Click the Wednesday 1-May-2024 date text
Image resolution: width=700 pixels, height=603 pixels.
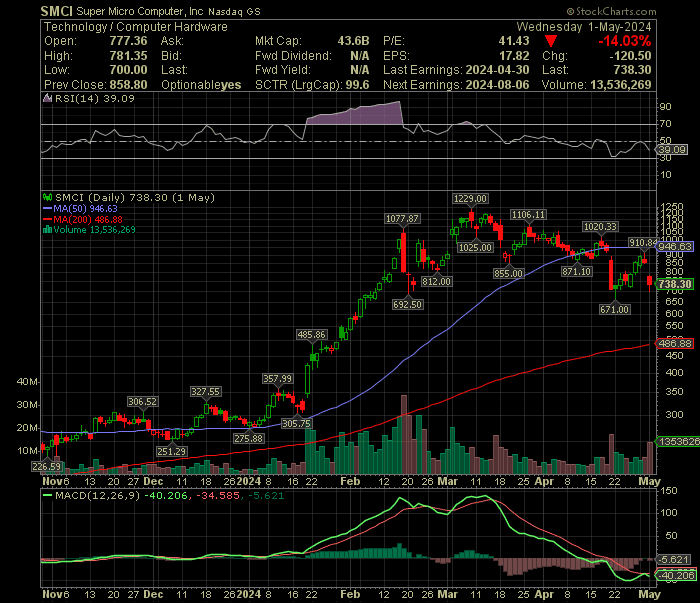[x=584, y=27]
